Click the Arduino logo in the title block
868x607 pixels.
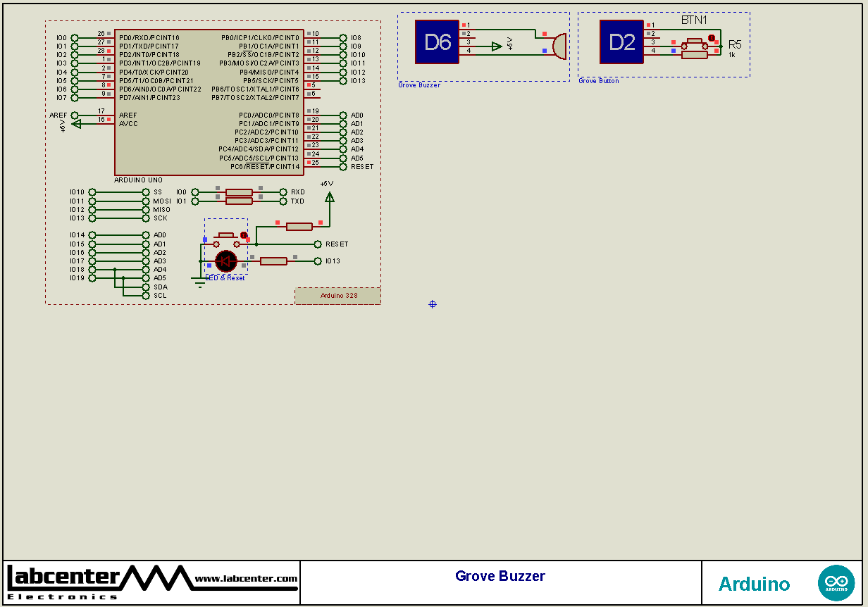836,582
